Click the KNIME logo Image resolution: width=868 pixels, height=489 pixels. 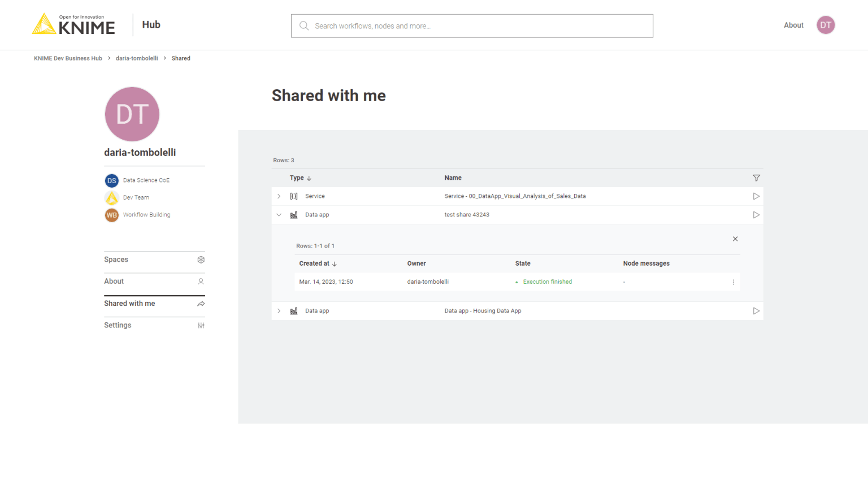point(73,24)
